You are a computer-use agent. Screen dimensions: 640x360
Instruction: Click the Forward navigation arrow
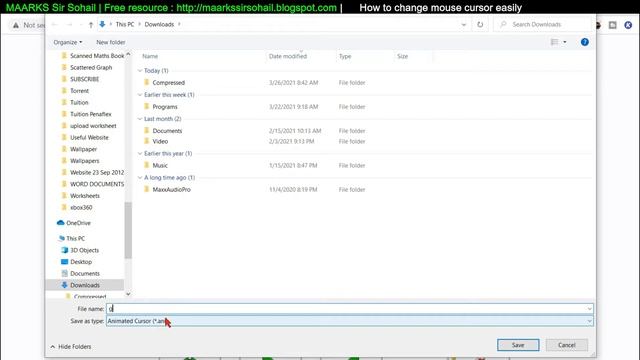69,24
